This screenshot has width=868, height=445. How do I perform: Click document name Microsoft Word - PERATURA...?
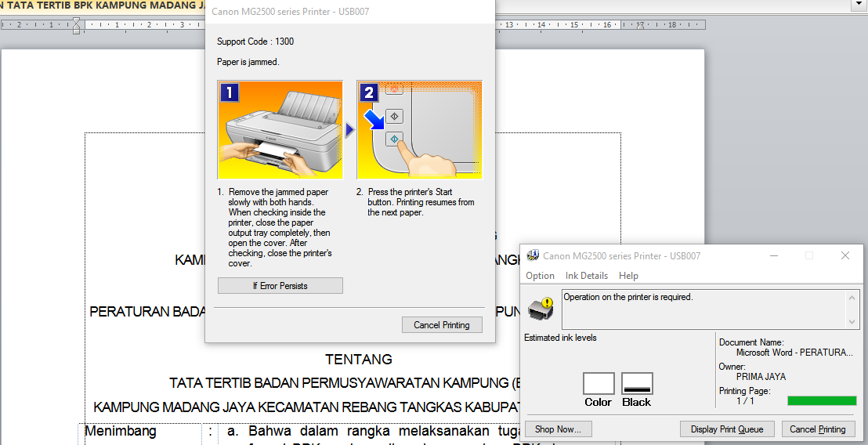794,352
